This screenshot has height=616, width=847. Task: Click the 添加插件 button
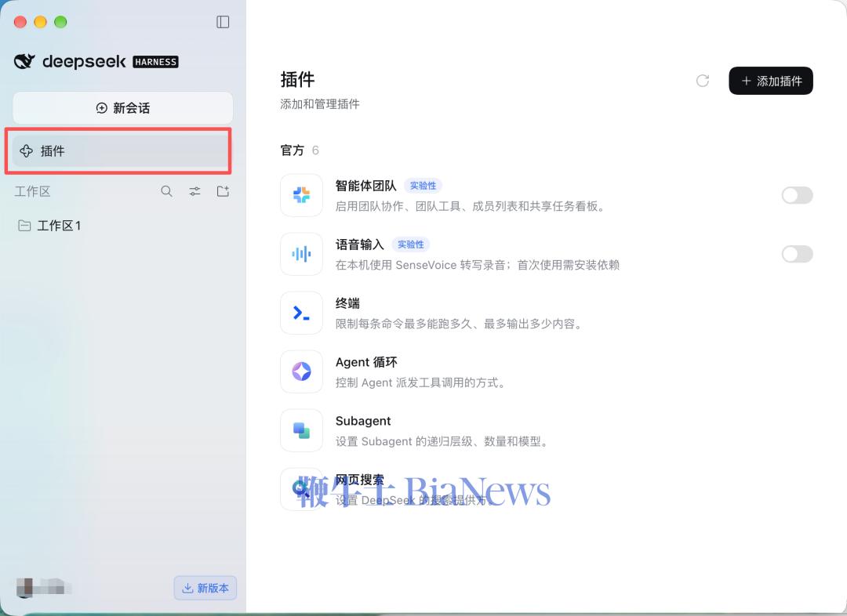[771, 81]
